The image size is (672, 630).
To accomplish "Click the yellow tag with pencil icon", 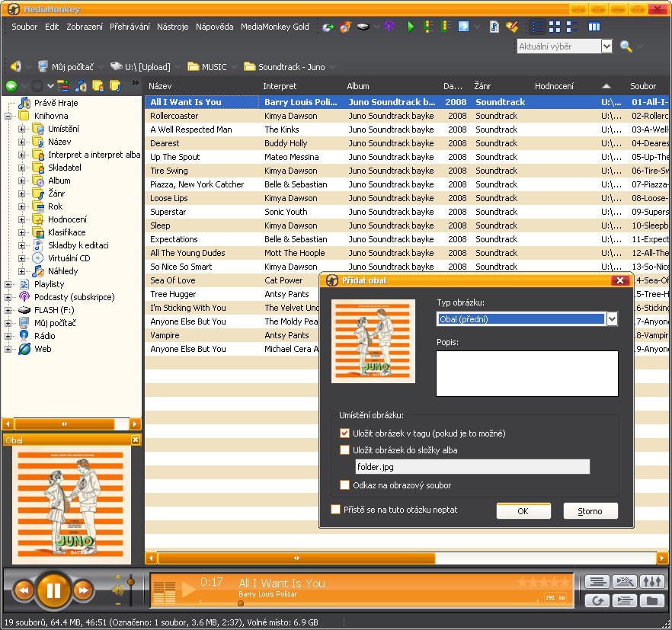I will pyautogui.click(x=512, y=27).
